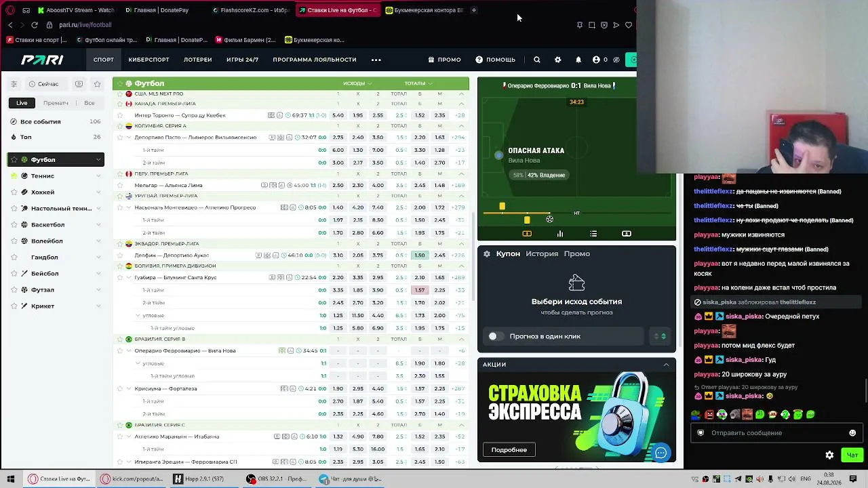Open OBS from the taskbar
Image resolution: width=868 pixels, height=488 pixels.
pos(277,479)
